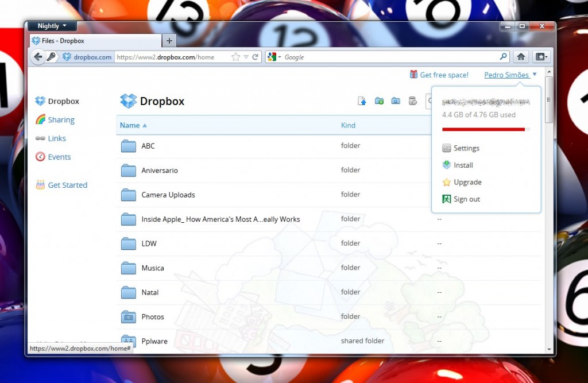Open the Sharing link in sidebar

click(x=61, y=119)
